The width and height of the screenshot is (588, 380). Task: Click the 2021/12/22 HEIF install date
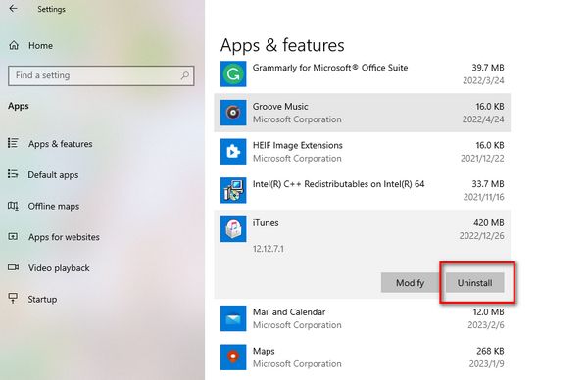(x=482, y=158)
